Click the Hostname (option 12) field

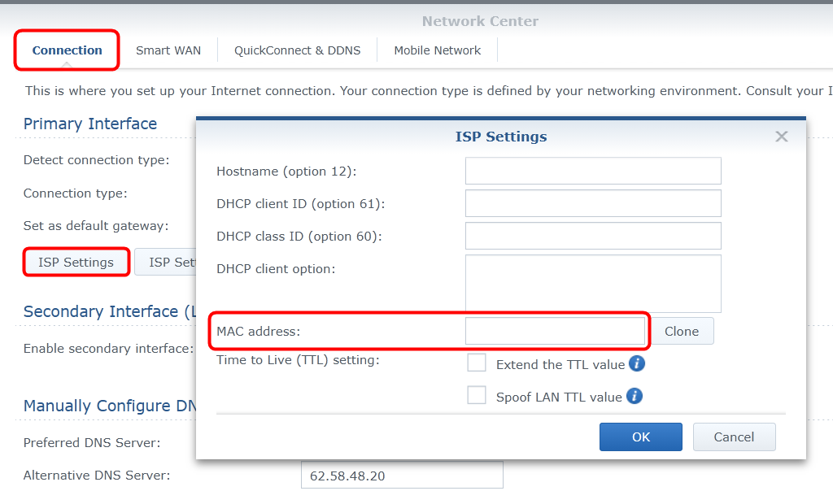[593, 171]
